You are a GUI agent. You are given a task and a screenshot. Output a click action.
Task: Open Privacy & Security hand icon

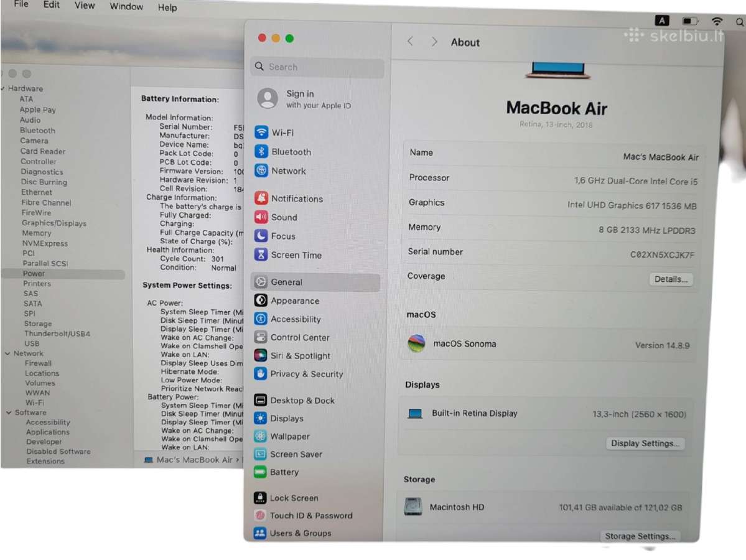[x=260, y=373]
